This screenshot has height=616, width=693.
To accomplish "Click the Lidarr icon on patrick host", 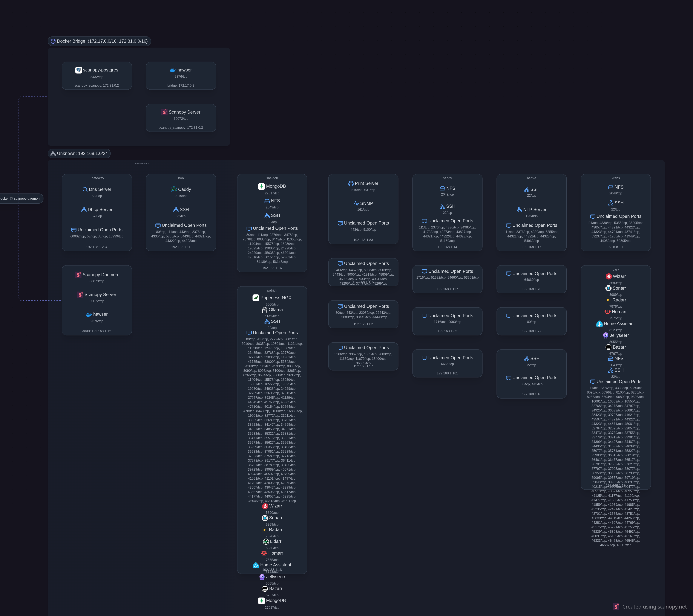I will point(266,542).
